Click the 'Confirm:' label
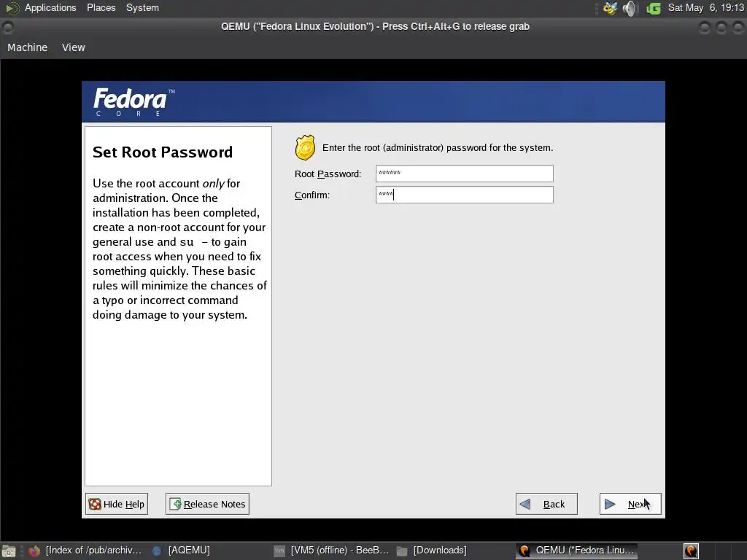 pos(312,195)
